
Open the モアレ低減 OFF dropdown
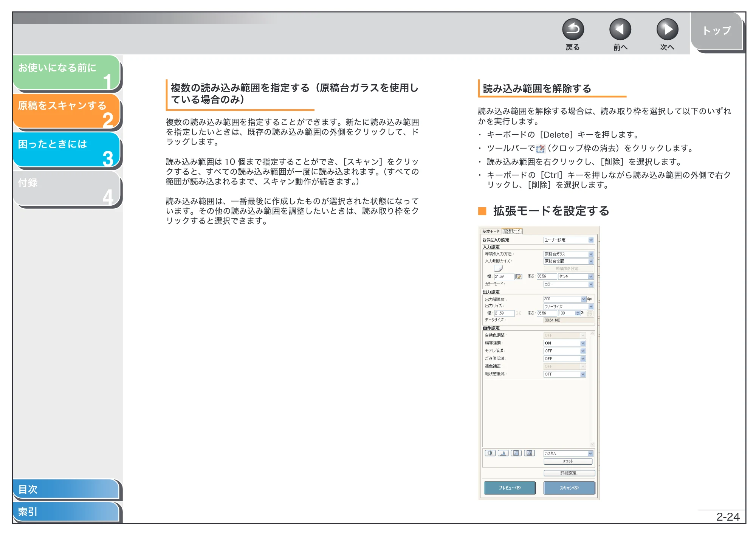tap(565, 351)
